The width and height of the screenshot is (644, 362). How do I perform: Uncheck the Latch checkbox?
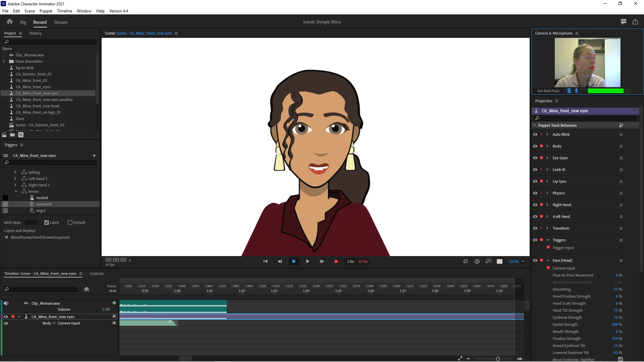point(47,223)
